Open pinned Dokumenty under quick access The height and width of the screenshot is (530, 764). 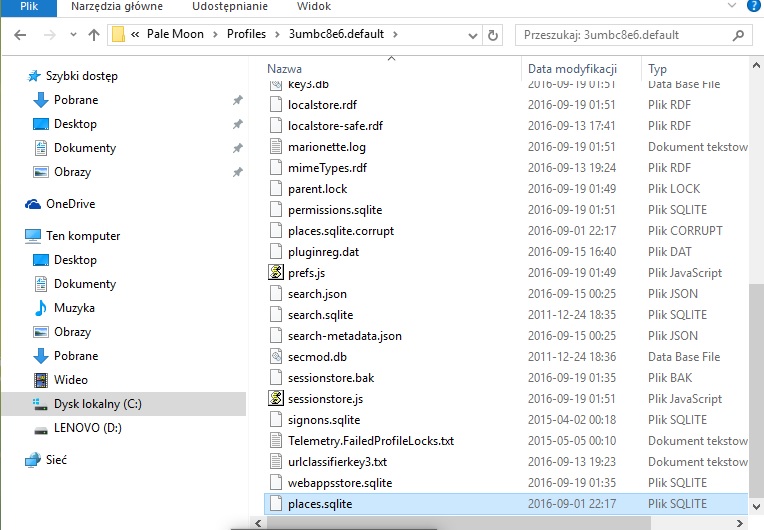tap(85, 148)
